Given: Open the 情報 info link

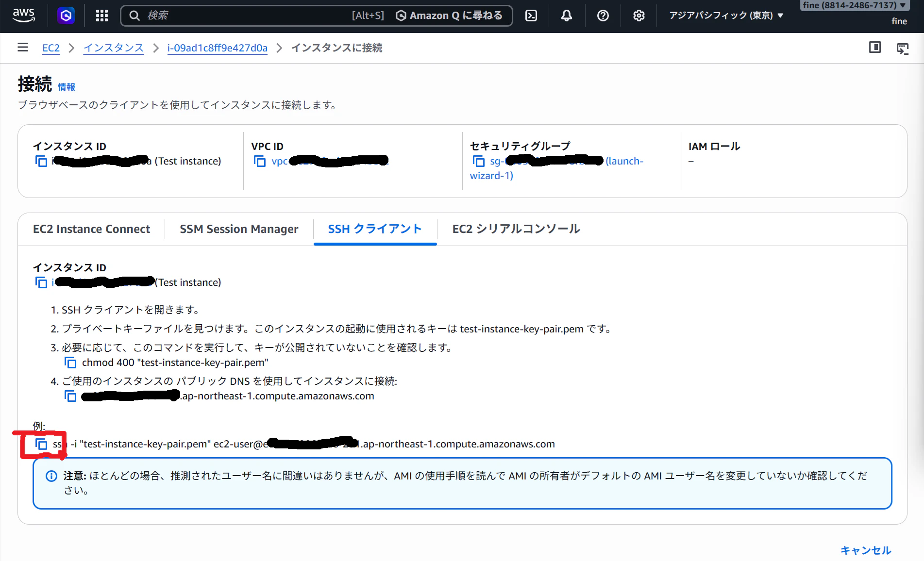Looking at the screenshot, I should point(67,87).
